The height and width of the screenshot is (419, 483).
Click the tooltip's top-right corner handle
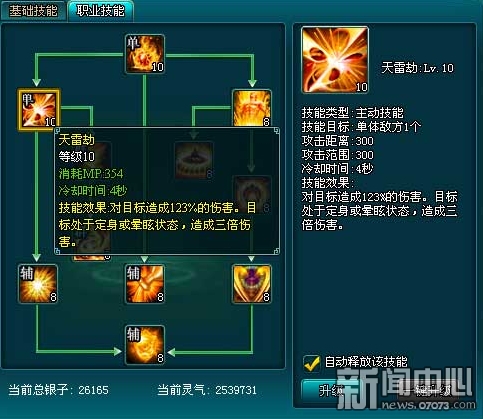point(276,131)
